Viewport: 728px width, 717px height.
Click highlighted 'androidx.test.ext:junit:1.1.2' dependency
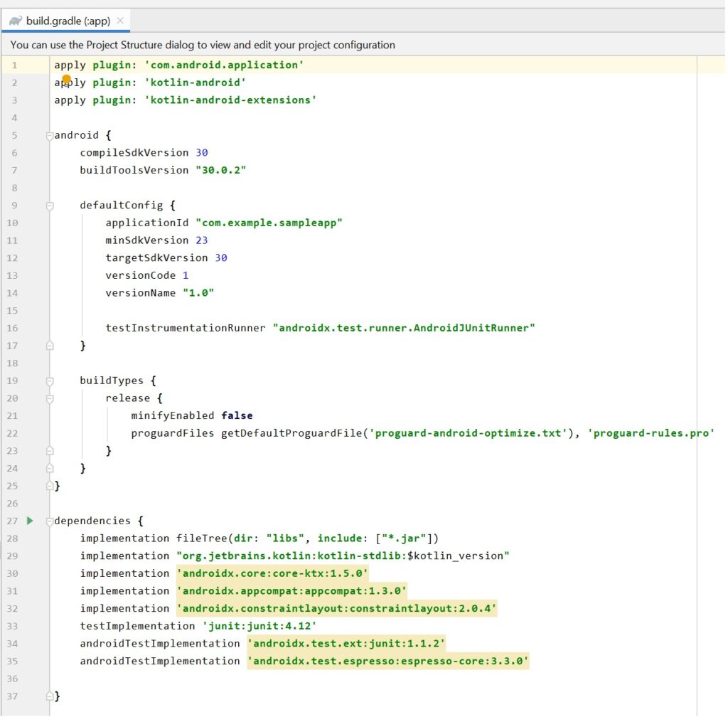pyautogui.click(x=346, y=644)
